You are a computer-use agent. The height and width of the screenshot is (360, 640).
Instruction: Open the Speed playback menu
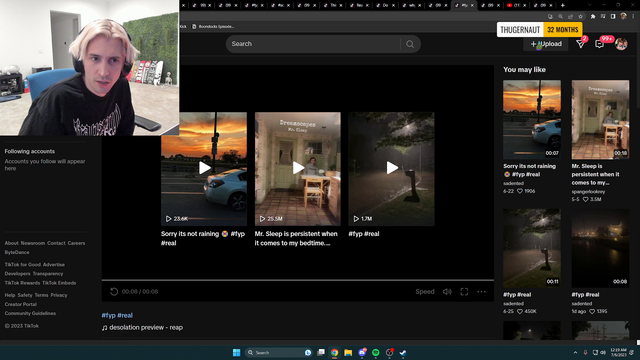(x=425, y=291)
